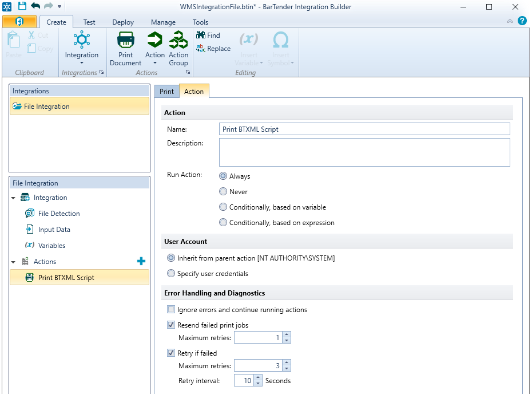
Task: Open the blue Help question icon
Action: click(522, 21)
